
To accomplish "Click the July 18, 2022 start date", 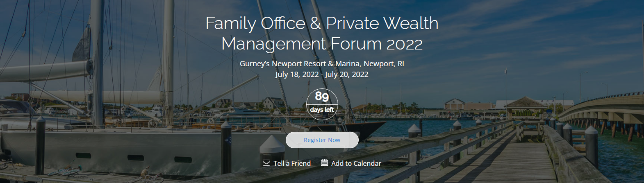I will point(297,74).
